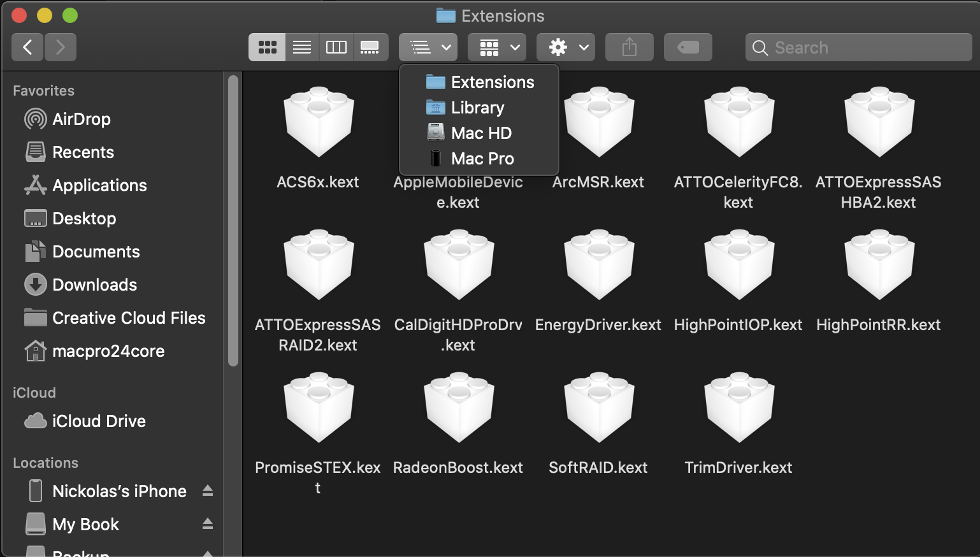The image size is (980, 557).
Task: Open Creative Cloud Files in the sidebar
Action: pos(115,318)
